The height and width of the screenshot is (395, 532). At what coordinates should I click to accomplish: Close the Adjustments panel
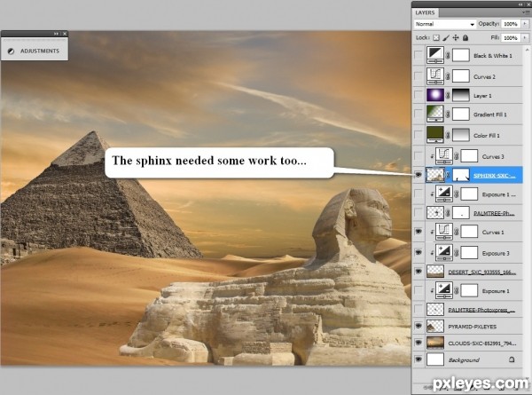coord(65,34)
